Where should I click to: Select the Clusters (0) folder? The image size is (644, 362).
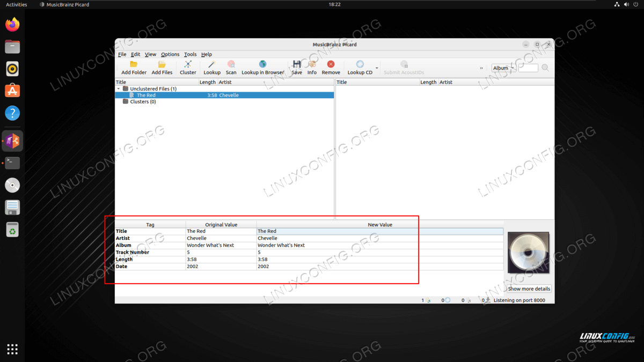[x=140, y=101]
